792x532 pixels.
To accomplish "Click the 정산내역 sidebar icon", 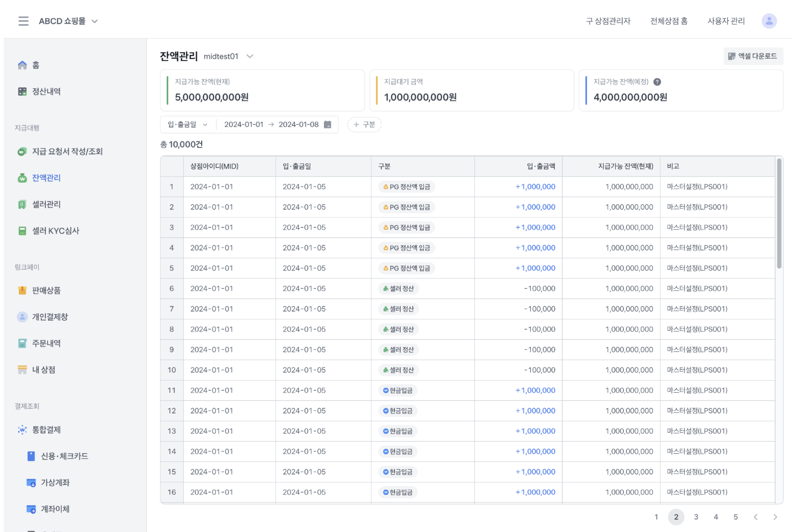I will coord(22,91).
